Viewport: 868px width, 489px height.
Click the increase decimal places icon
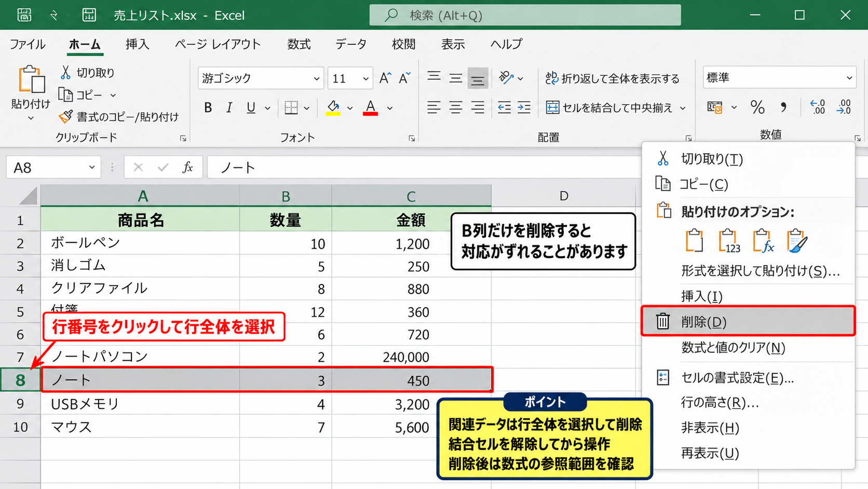click(818, 108)
